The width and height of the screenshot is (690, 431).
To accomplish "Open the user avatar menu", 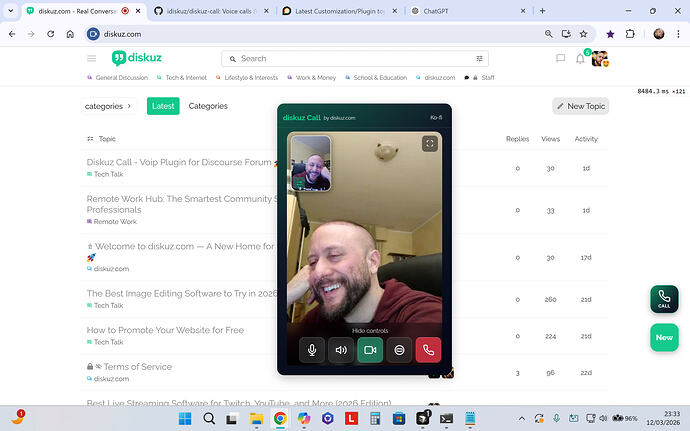I will pos(599,59).
